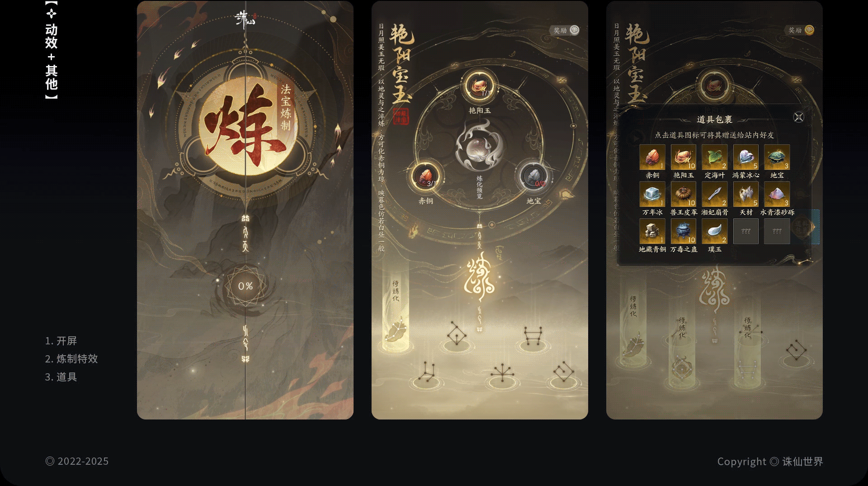868x486 pixels.
Task: Select the 艳阳玉 material slot at the circle's top
Action: (x=479, y=86)
